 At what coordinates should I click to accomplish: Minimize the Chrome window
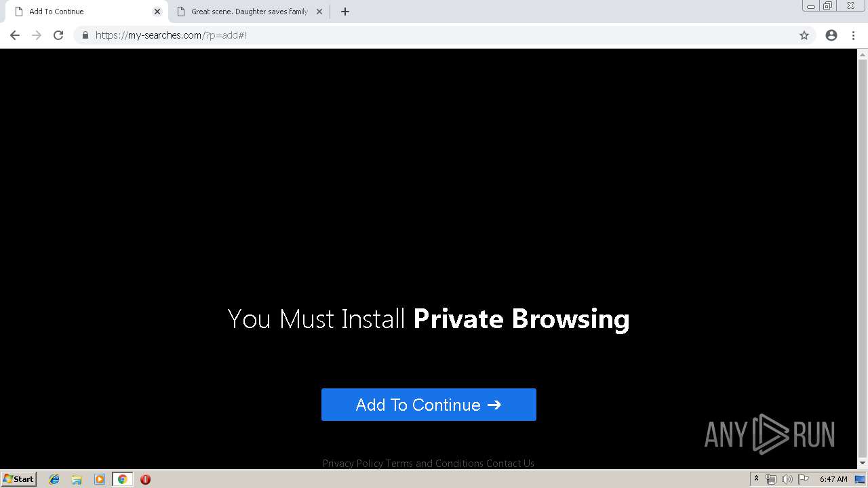tap(810, 6)
